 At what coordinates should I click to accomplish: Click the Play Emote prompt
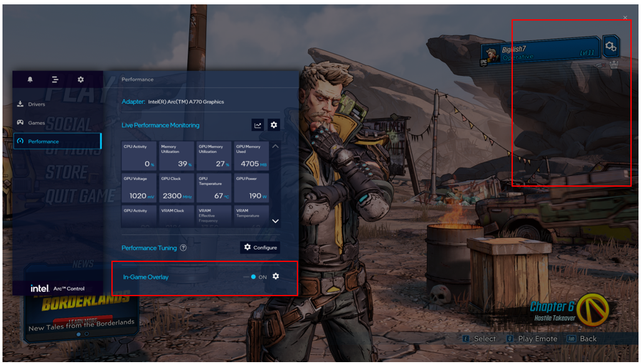point(532,338)
